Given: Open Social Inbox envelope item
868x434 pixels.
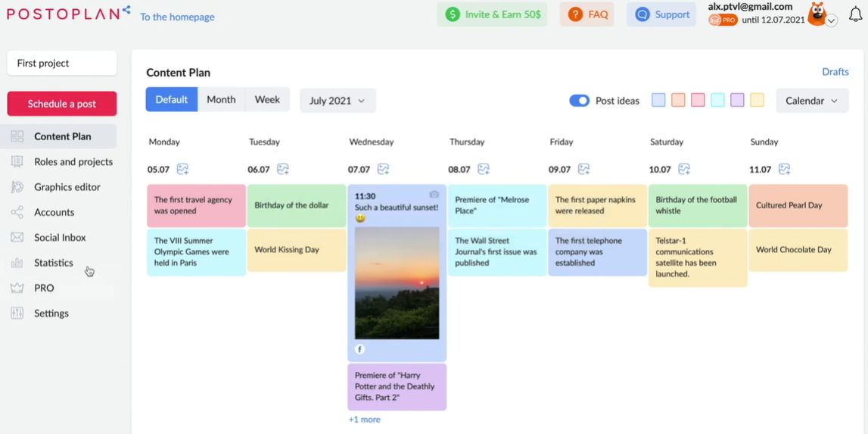Looking at the screenshot, I should [59, 237].
